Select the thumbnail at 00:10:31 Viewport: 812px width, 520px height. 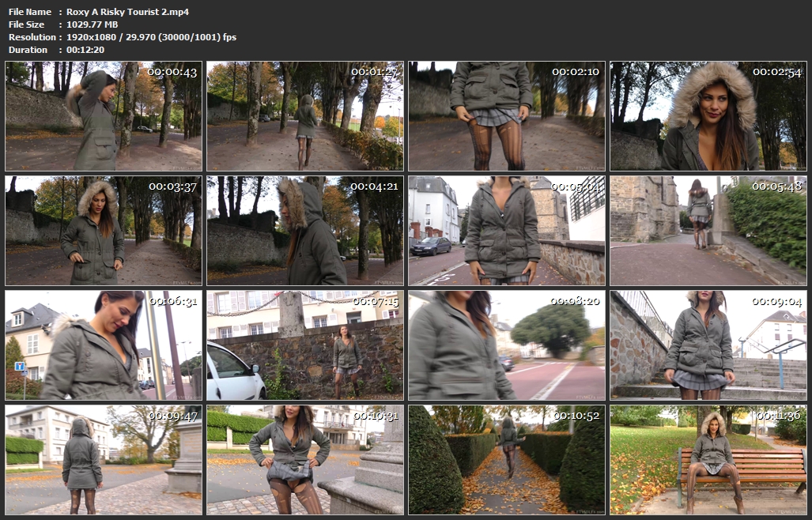click(x=305, y=460)
